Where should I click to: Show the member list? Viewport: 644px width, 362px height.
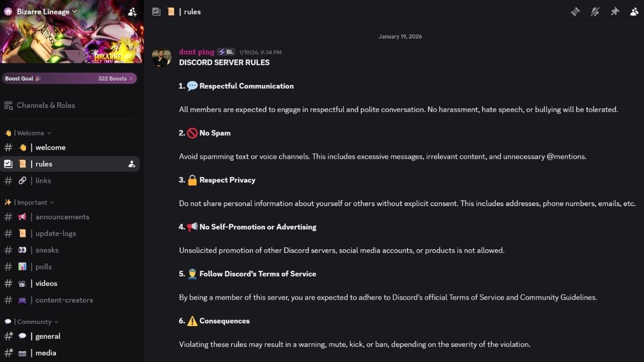click(x=635, y=11)
